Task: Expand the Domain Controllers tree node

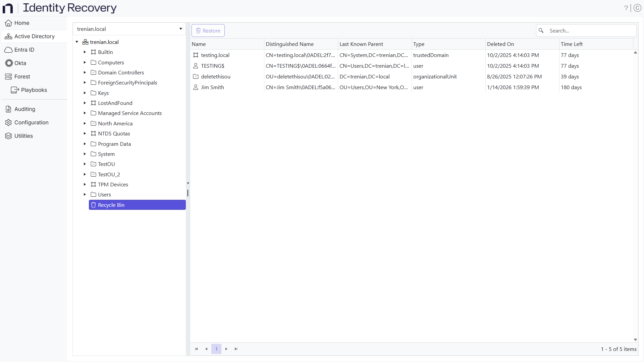Action: click(x=85, y=72)
